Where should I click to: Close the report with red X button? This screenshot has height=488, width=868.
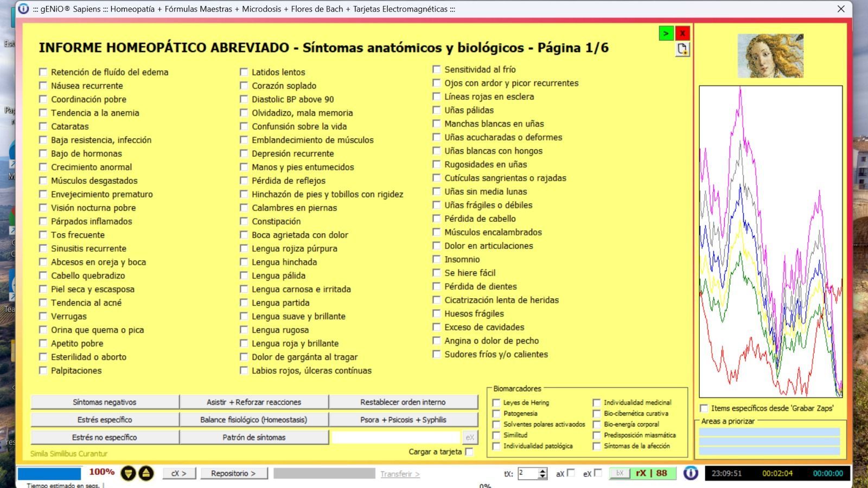coord(682,34)
